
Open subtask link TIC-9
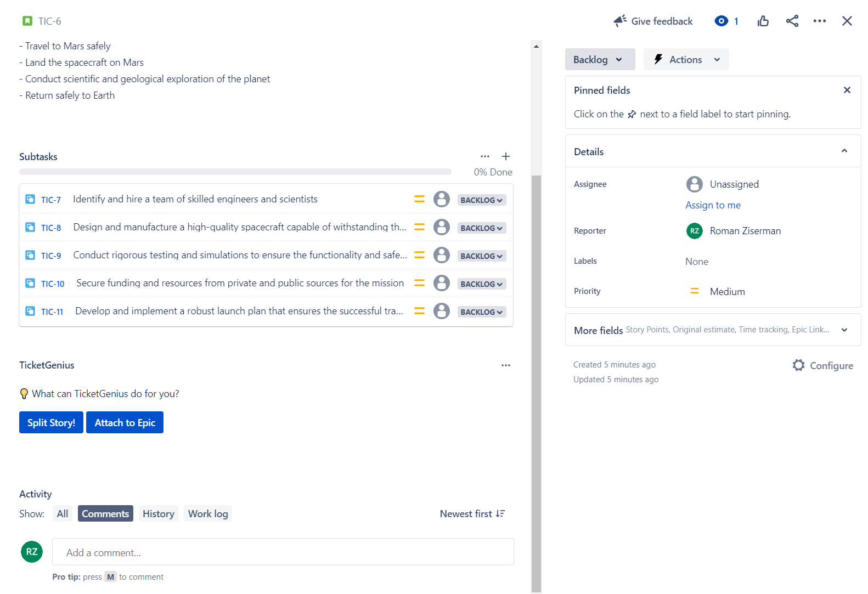coord(51,256)
